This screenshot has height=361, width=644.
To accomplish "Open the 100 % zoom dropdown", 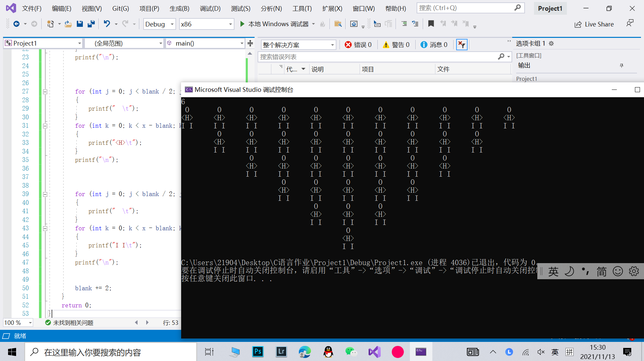I will [18, 322].
